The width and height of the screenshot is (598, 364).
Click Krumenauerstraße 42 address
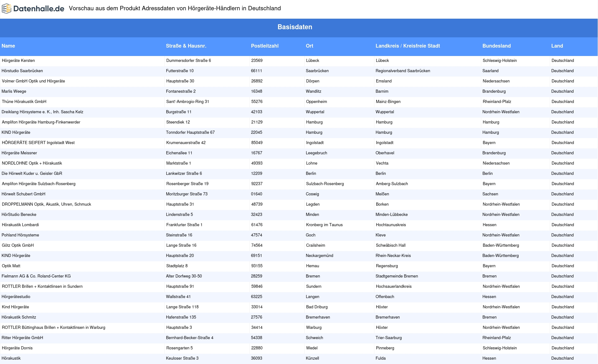pos(186,143)
